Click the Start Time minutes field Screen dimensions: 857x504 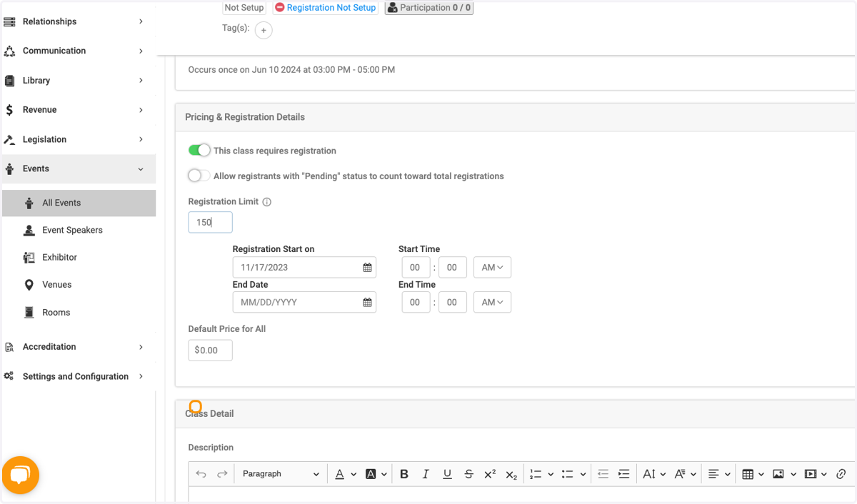tap(452, 268)
